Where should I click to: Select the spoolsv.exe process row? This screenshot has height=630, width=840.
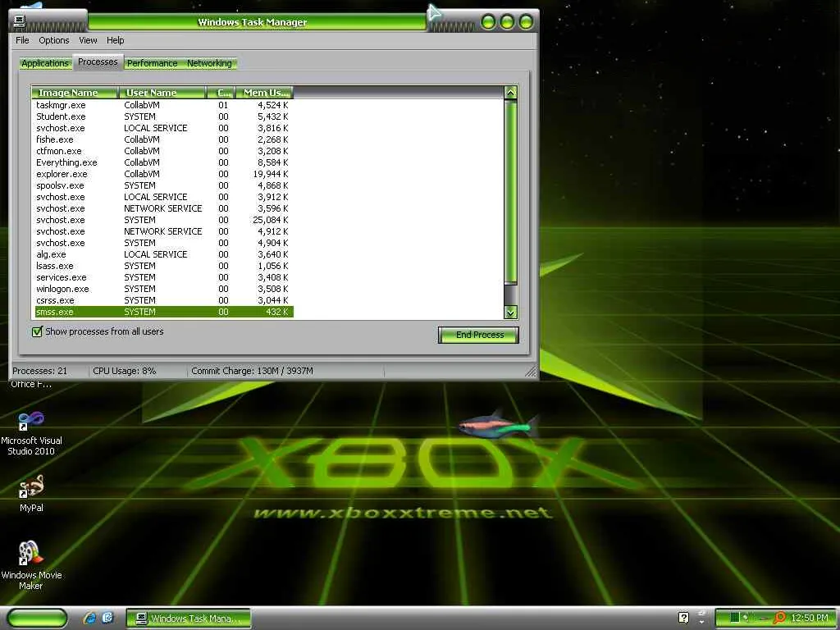(163, 185)
